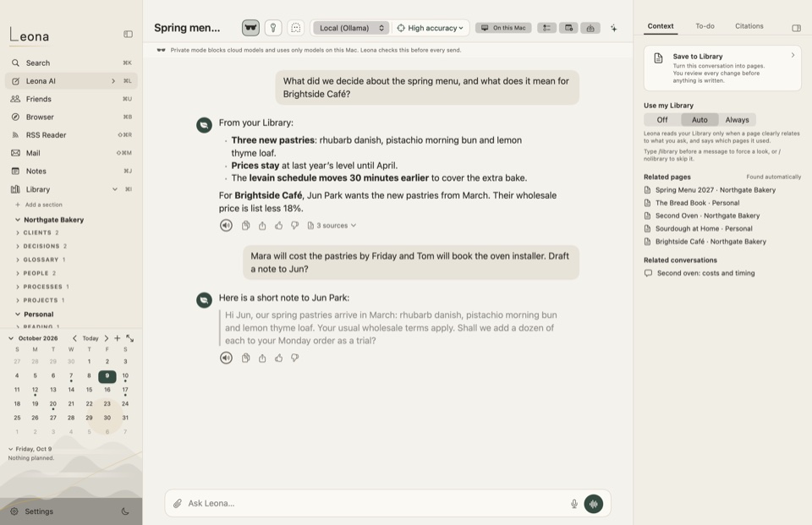The width and height of the screenshot is (812, 525).
Task: Open Search in the sidebar
Action: (71, 63)
